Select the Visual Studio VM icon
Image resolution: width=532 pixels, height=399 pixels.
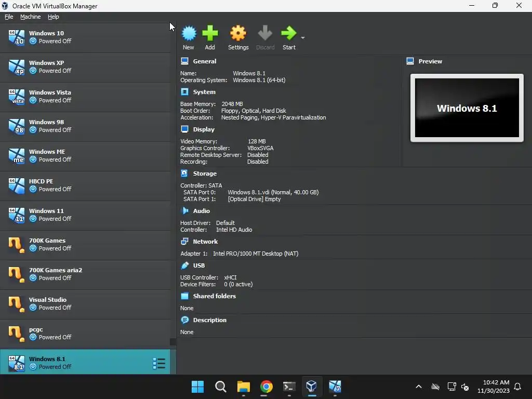[x=16, y=303]
